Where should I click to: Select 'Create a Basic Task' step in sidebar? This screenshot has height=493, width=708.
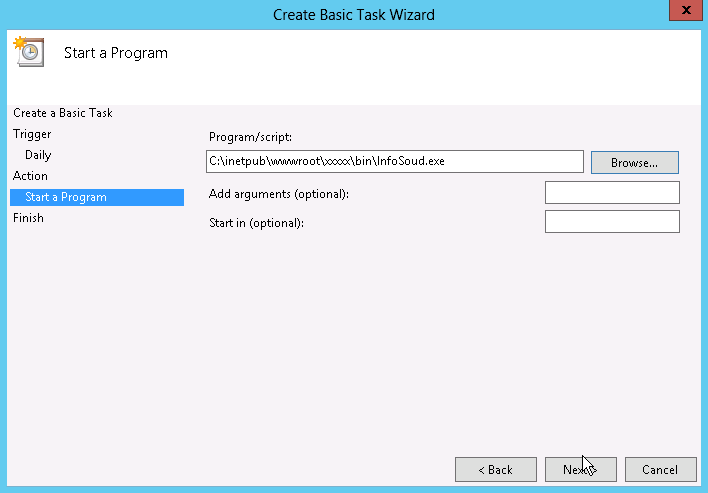coord(63,113)
